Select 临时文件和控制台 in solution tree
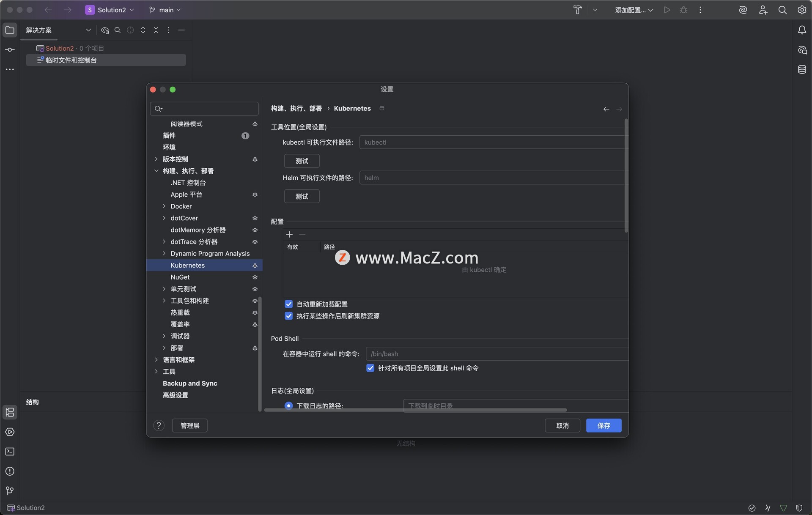 pos(106,60)
